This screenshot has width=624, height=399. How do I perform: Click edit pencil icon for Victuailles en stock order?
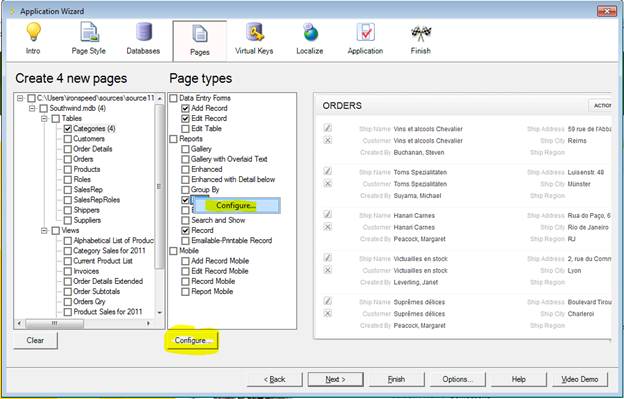pyautogui.click(x=328, y=258)
